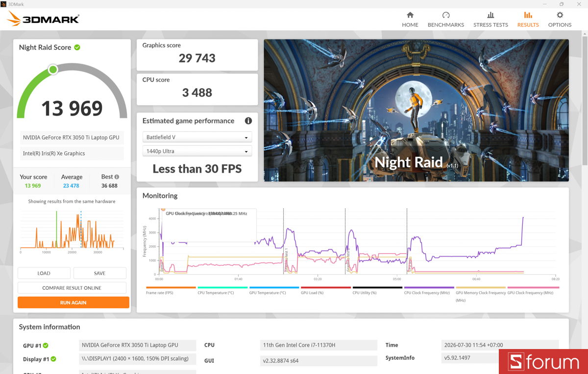Switch to STRESS TESTS tab
Image resolution: width=588 pixels, height=374 pixels.
click(x=490, y=20)
